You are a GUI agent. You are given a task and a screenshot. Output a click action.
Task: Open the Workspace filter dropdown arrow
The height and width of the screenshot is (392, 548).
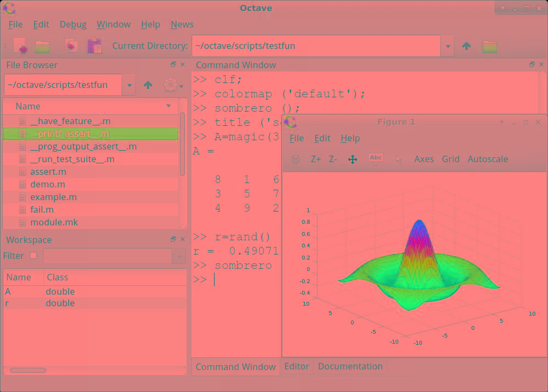179,256
